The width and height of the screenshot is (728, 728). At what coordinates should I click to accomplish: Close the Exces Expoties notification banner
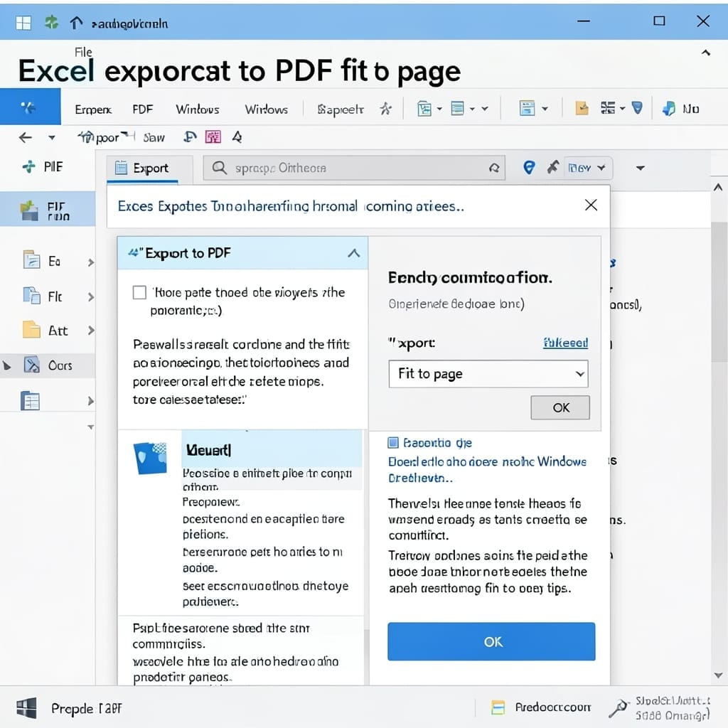(x=591, y=205)
